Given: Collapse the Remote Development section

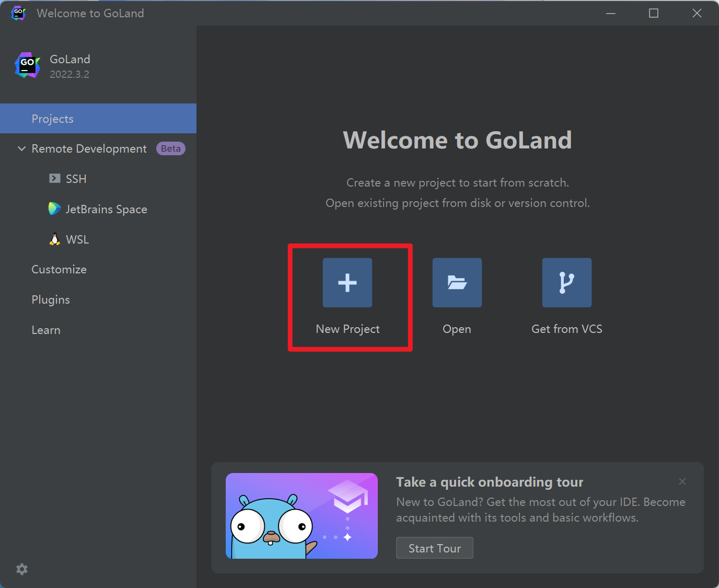Looking at the screenshot, I should coord(21,148).
